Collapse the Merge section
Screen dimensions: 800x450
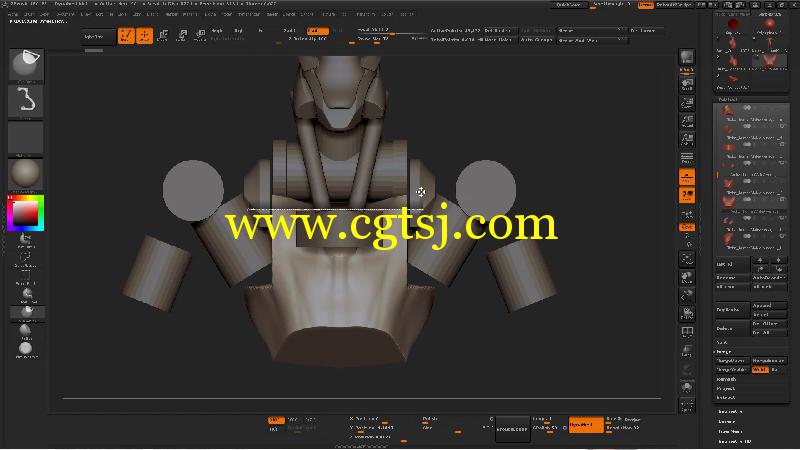click(723, 352)
